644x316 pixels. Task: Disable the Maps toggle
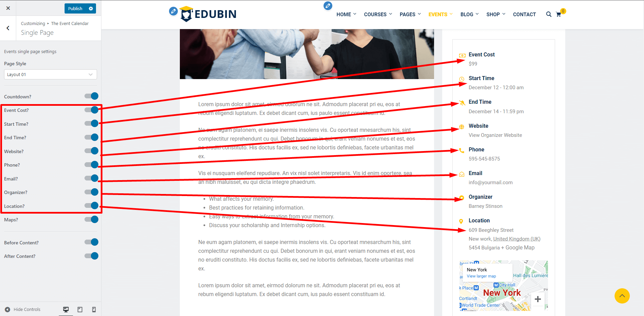(x=91, y=219)
